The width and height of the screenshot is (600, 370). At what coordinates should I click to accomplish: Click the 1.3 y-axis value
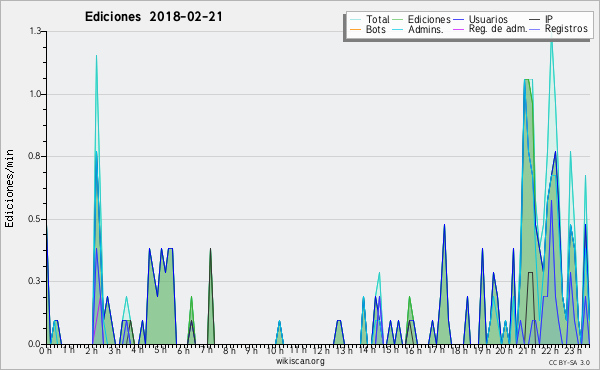click(x=35, y=31)
